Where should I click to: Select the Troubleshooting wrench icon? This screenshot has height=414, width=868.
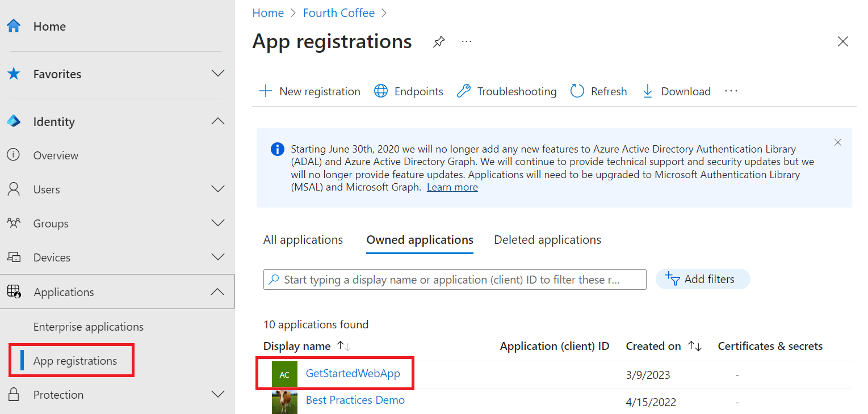tap(464, 91)
